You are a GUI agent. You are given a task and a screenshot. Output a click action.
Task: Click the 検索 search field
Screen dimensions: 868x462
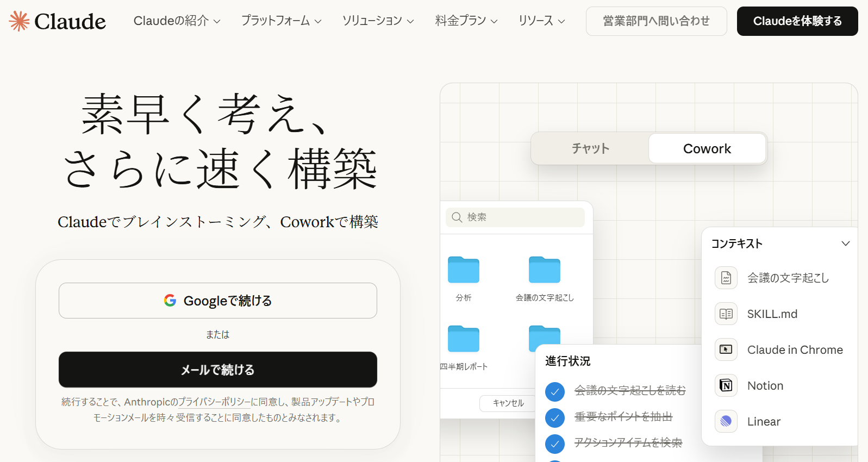point(515,217)
